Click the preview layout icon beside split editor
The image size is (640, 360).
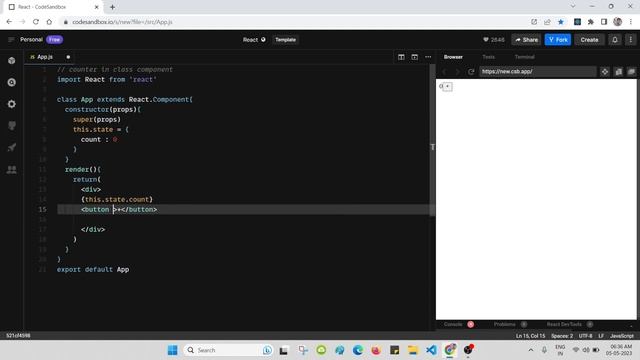click(x=415, y=57)
